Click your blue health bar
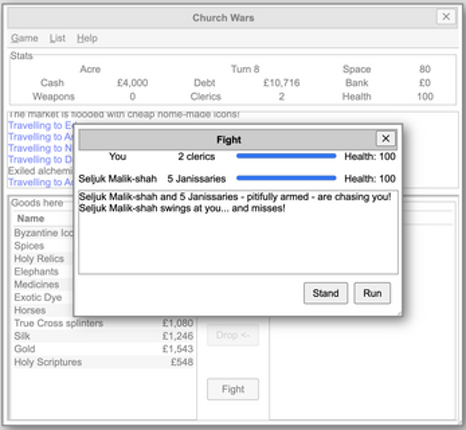Screen dimensions: 466x430 coord(286,156)
